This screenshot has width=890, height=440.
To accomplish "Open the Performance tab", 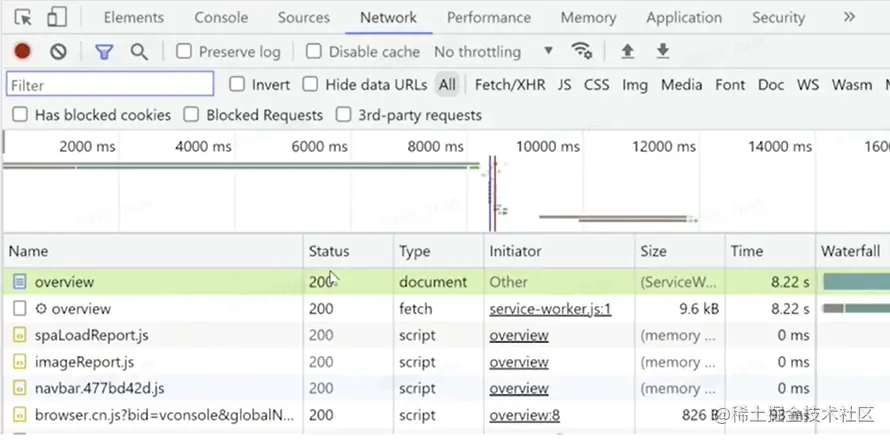I will [x=489, y=18].
